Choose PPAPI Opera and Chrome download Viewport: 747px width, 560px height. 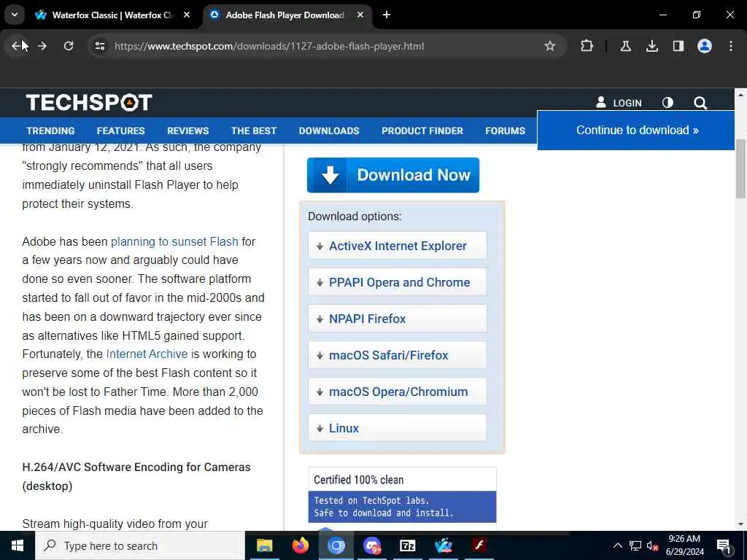(x=398, y=282)
